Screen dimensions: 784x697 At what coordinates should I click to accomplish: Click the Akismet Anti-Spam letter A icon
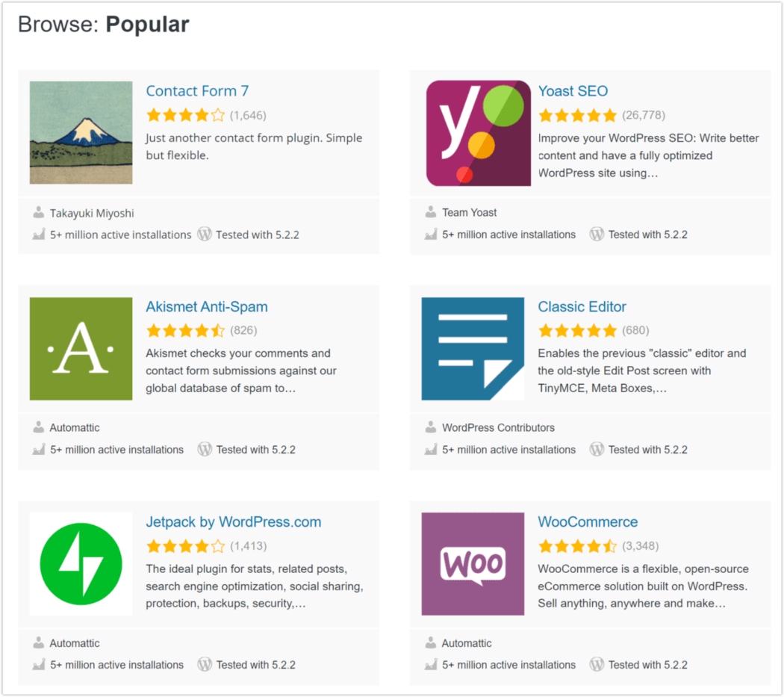pyautogui.click(x=80, y=348)
